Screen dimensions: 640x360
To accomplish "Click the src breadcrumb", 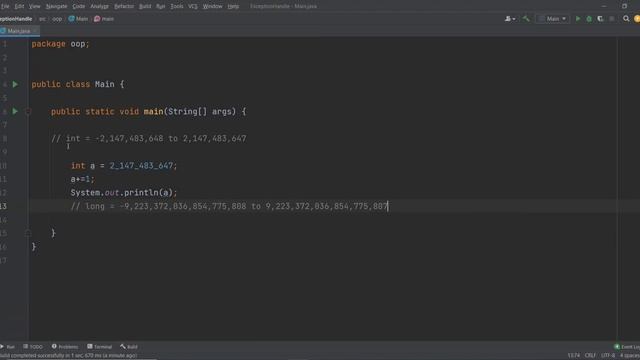I will (x=42, y=19).
